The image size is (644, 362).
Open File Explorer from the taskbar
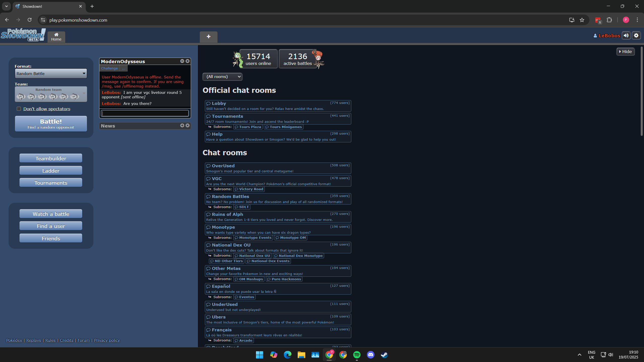click(301, 355)
